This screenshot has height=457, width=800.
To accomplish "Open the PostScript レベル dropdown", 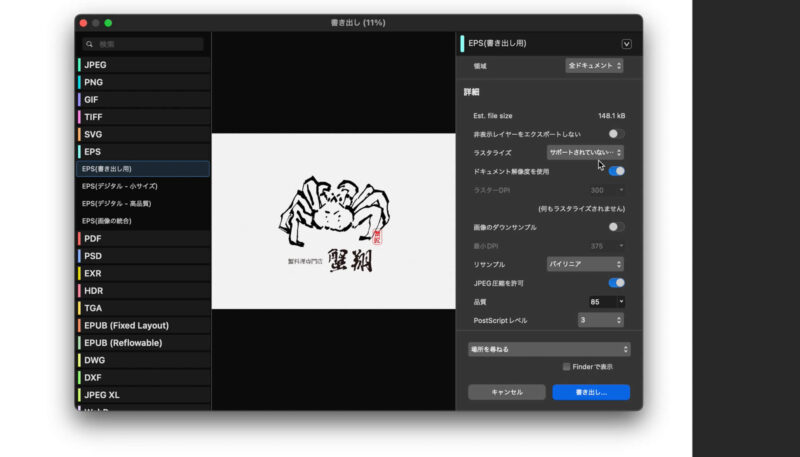I will coord(601,320).
